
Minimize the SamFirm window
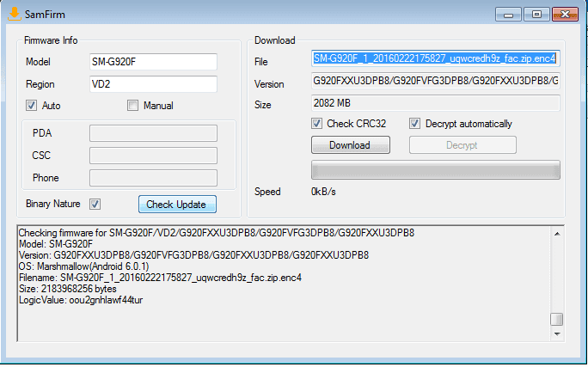(508, 15)
